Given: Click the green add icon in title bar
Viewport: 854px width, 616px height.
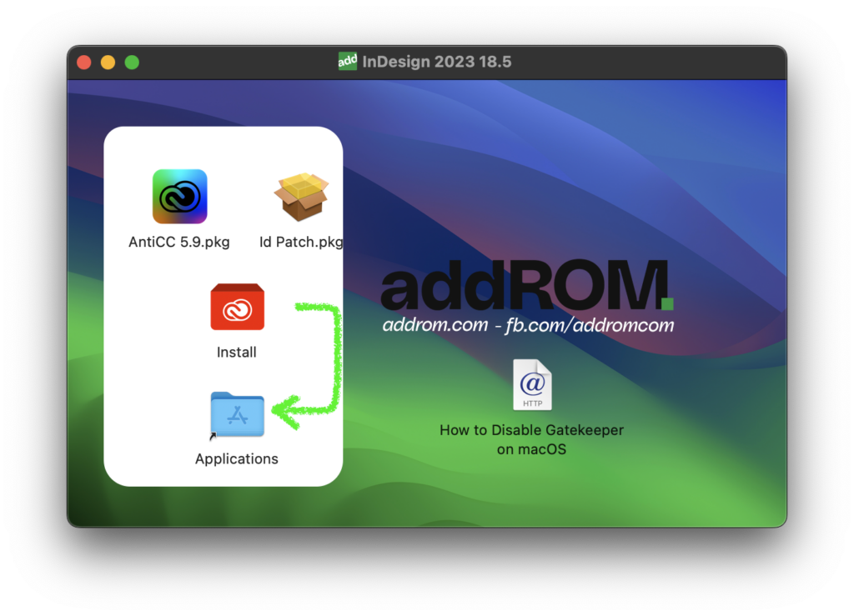Looking at the screenshot, I should click(x=348, y=62).
